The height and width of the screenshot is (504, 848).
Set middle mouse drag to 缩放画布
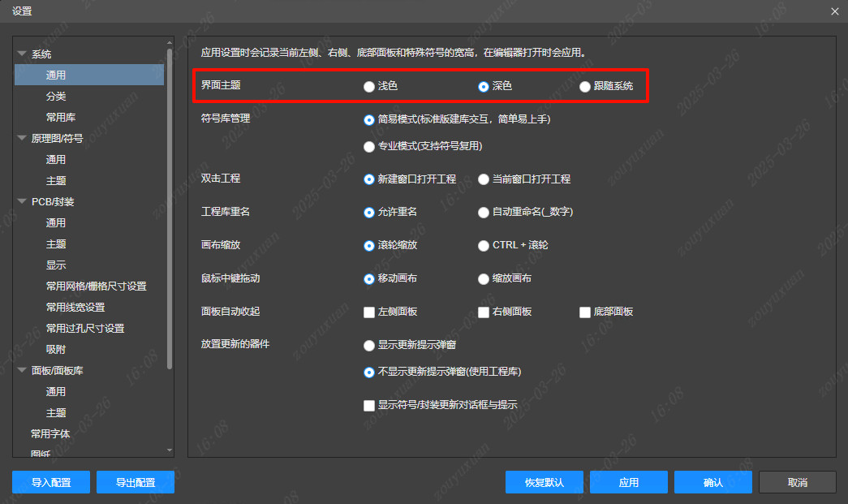pos(484,278)
